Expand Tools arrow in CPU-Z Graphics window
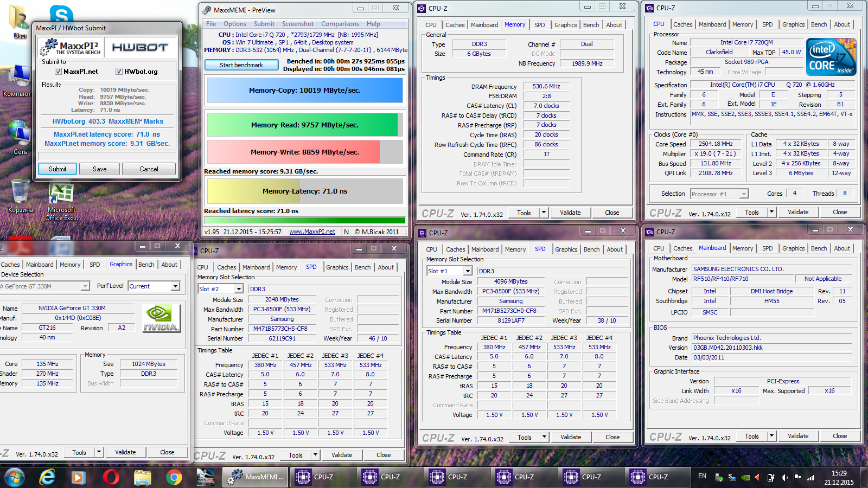The height and width of the screenshot is (488, 868). coord(99,452)
